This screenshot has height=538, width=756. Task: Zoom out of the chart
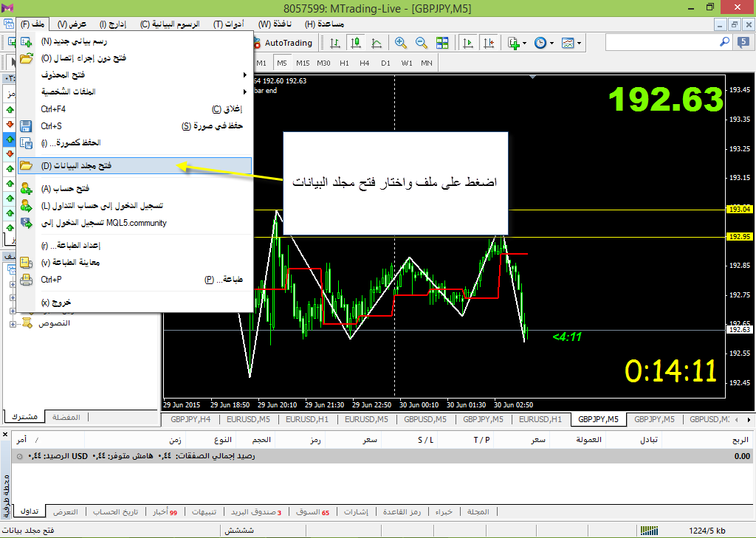[x=421, y=43]
